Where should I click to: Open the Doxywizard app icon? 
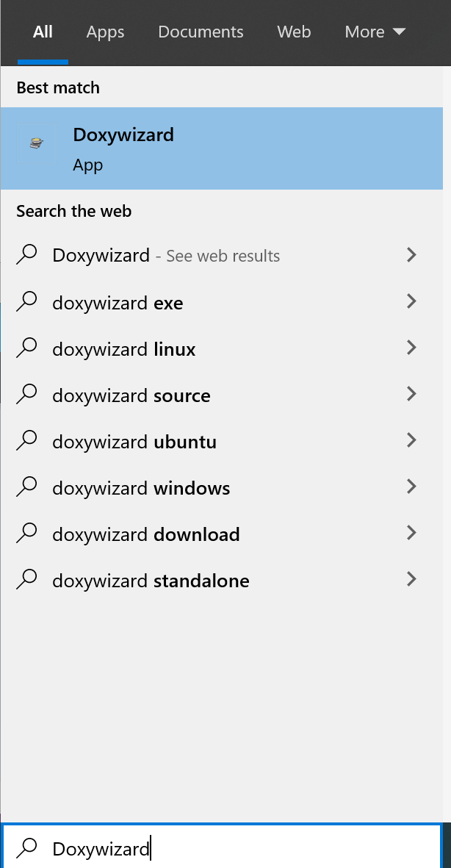(x=37, y=144)
